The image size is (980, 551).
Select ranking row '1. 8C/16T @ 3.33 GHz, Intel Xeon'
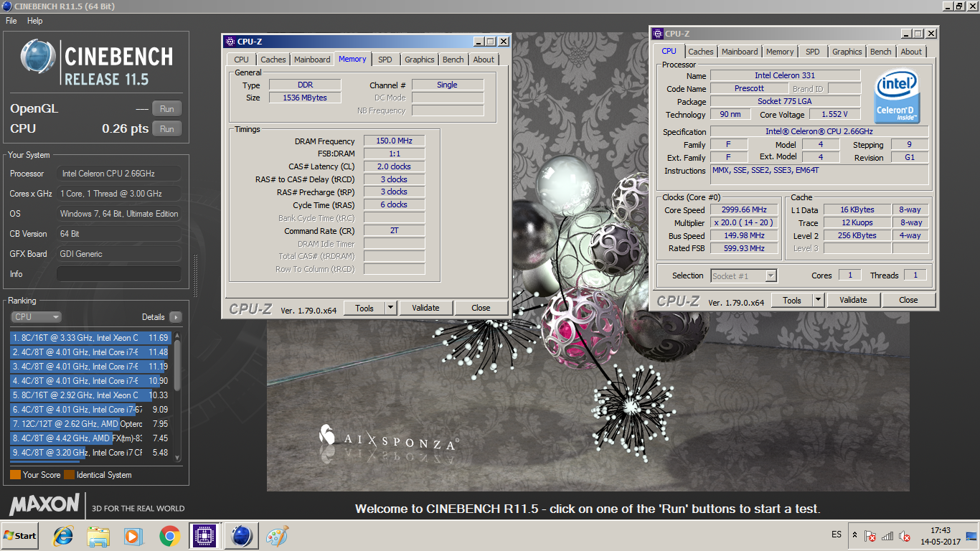[91, 337]
